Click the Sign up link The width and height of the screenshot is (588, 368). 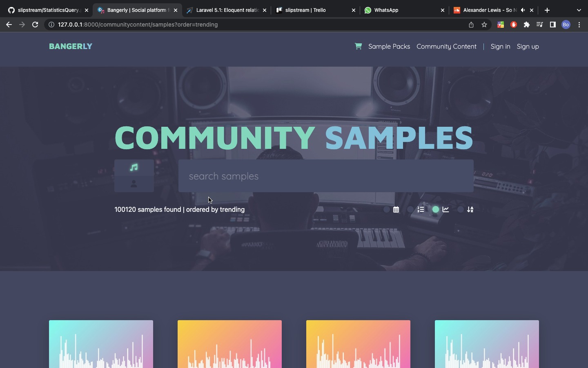(528, 47)
